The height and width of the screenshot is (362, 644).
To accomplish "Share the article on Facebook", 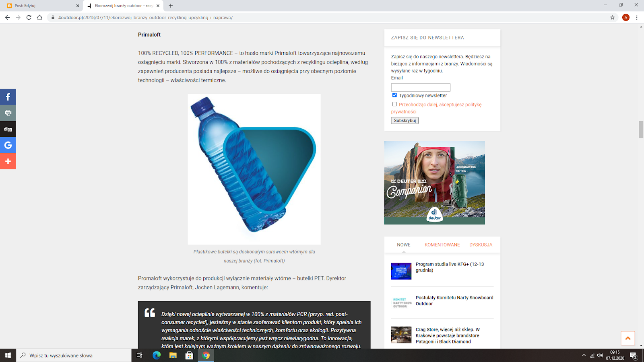I will [8, 97].
